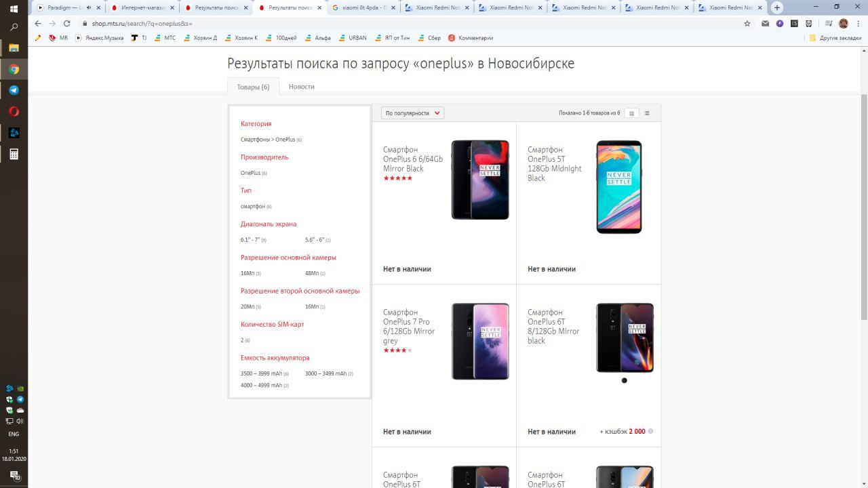The height and width of the screenshot is (488, 868).
Task: Bookmark this page with the star icon
Action: coord(747,23)
